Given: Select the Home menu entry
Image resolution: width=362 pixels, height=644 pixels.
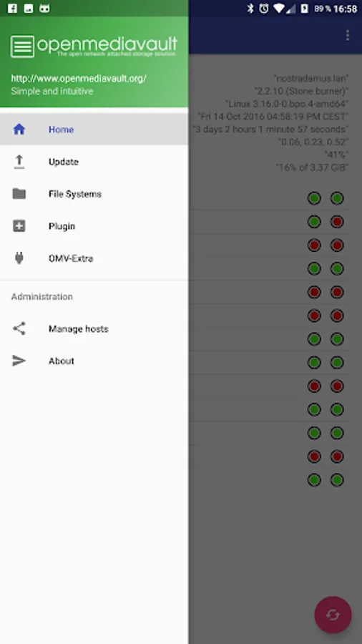Looking at the screenshot, I should click(x=94, y=130).
